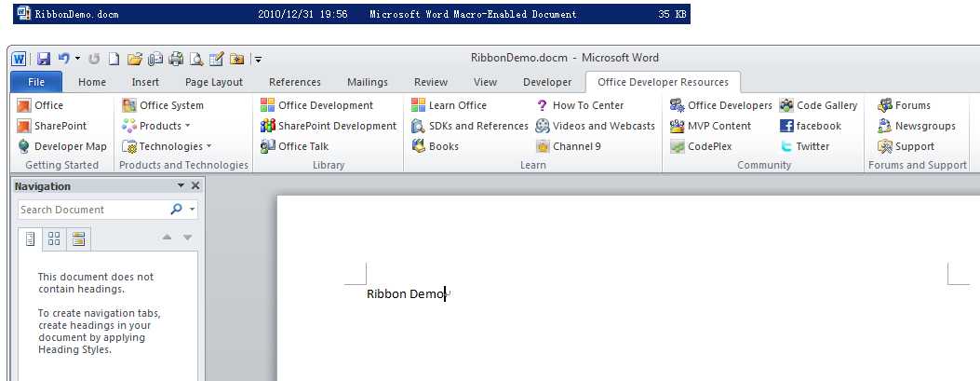Click the email attachment paperclip icon
980x381 pixels.
(155, 59)
